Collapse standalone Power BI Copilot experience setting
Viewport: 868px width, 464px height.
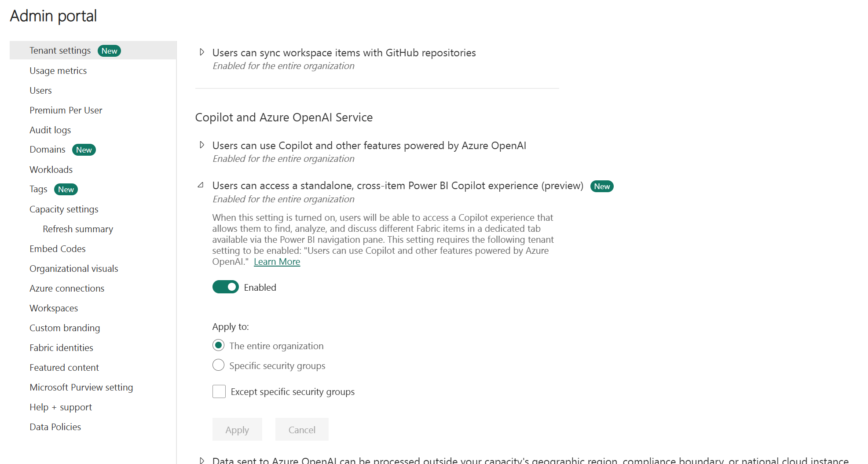201,185
